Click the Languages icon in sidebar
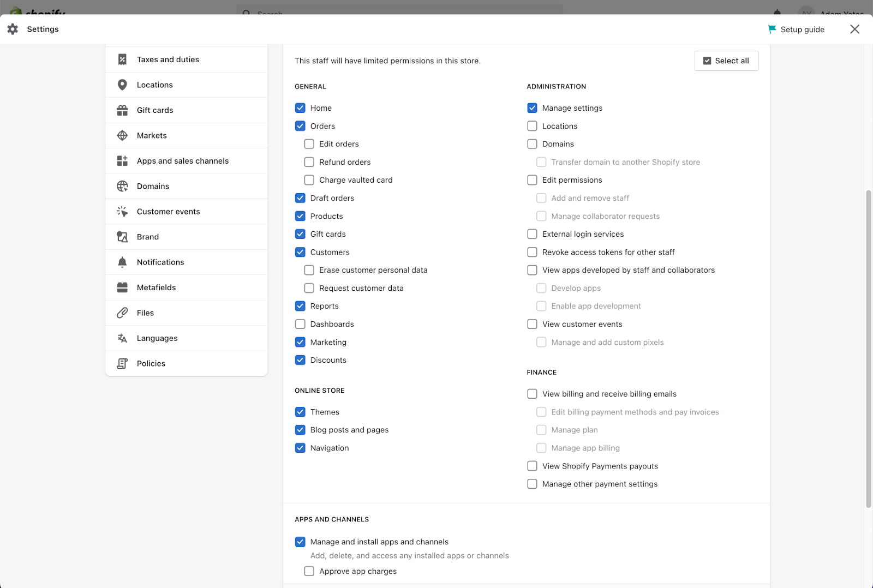The height and width of the screenshot is (588, 873). click(122, 338)
